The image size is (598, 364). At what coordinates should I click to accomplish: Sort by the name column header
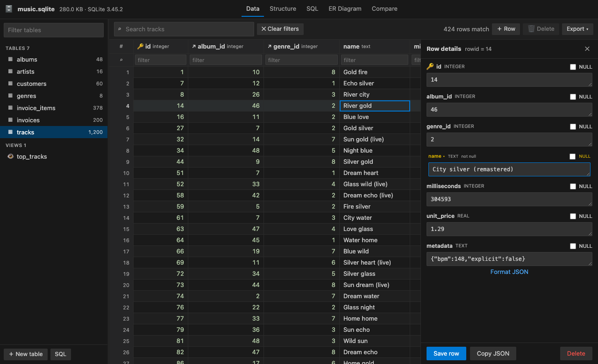(x=375, y=46)
